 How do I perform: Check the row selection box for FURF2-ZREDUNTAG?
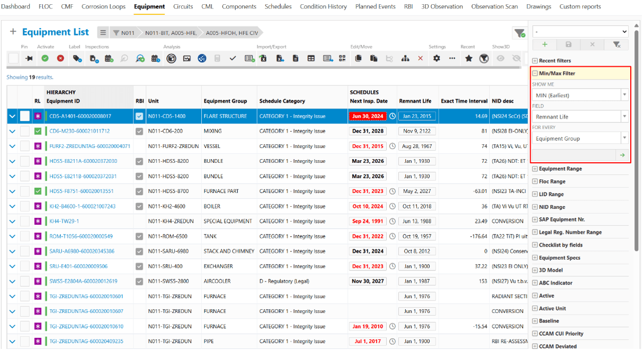[24, 146]
